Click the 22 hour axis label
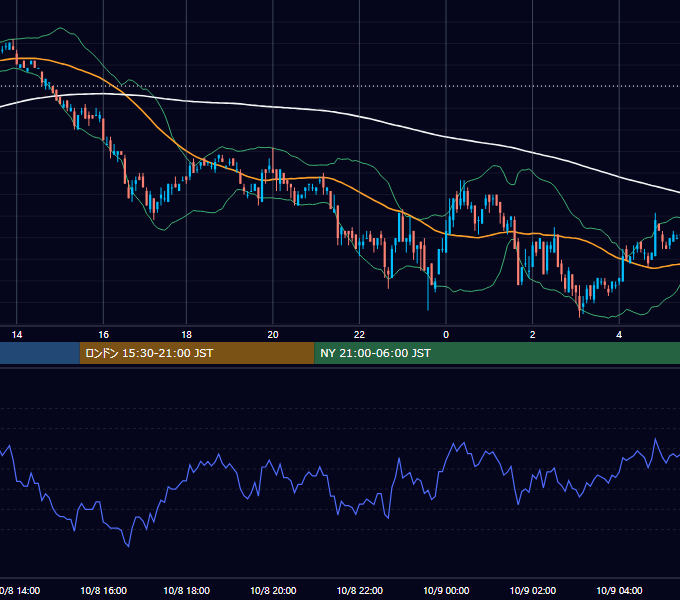The height and width of the screenshot is (600, 680). coord(359,335)
